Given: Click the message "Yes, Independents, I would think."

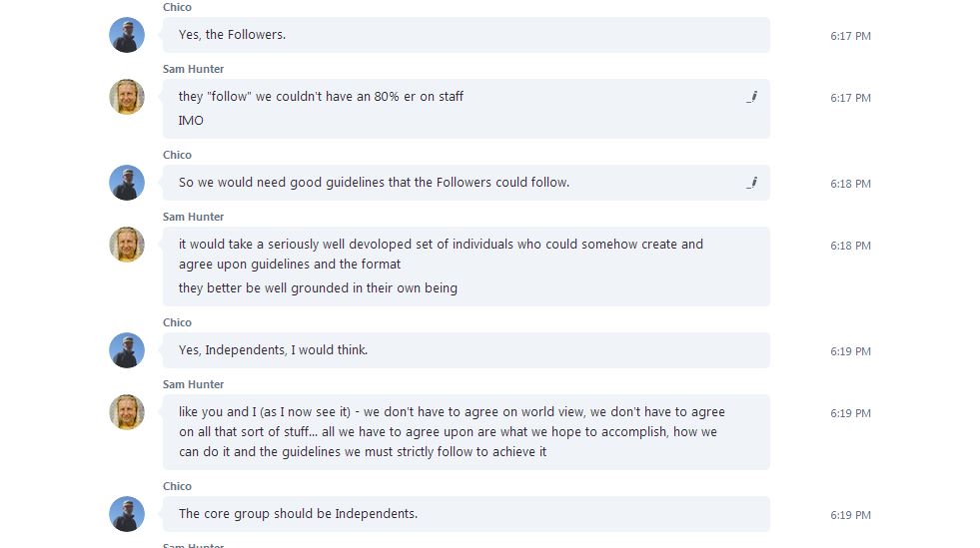Looking at the screenshot, I should click(273, 350).
